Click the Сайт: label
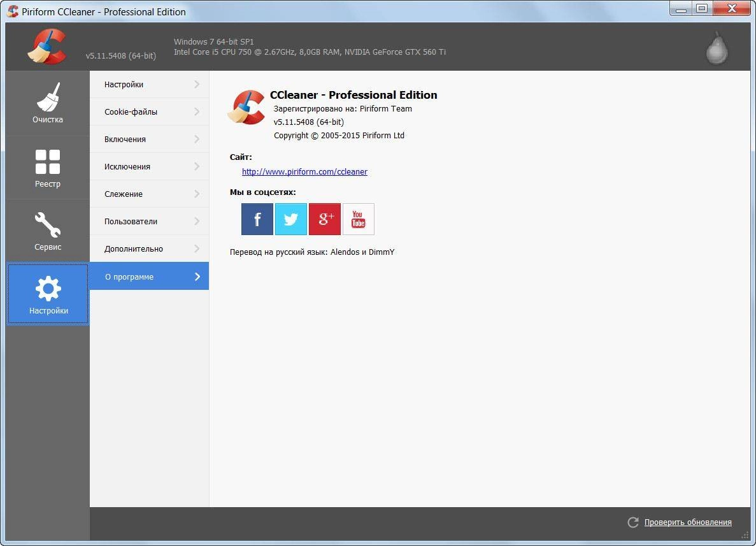 [241, 157]
